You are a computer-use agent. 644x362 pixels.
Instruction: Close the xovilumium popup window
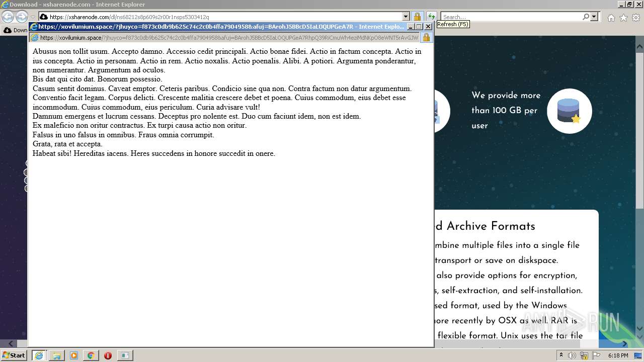coord(428,27)
